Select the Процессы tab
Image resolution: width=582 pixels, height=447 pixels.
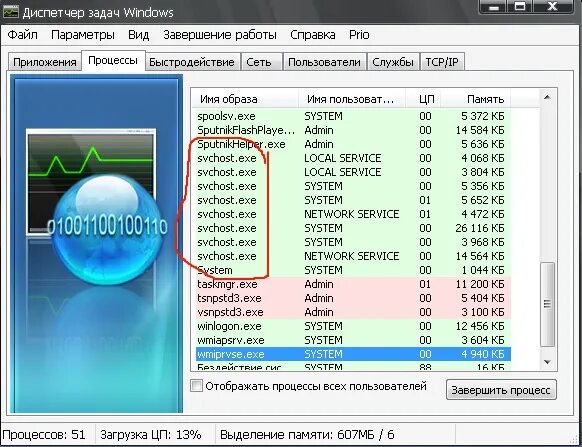coord(113,61)
